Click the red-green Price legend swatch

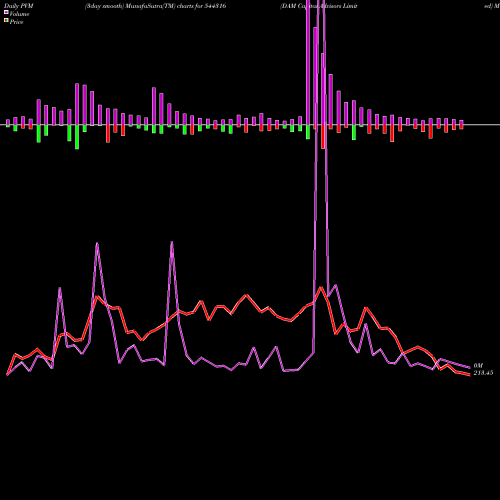pyautogui.click(x=6, y=21)
